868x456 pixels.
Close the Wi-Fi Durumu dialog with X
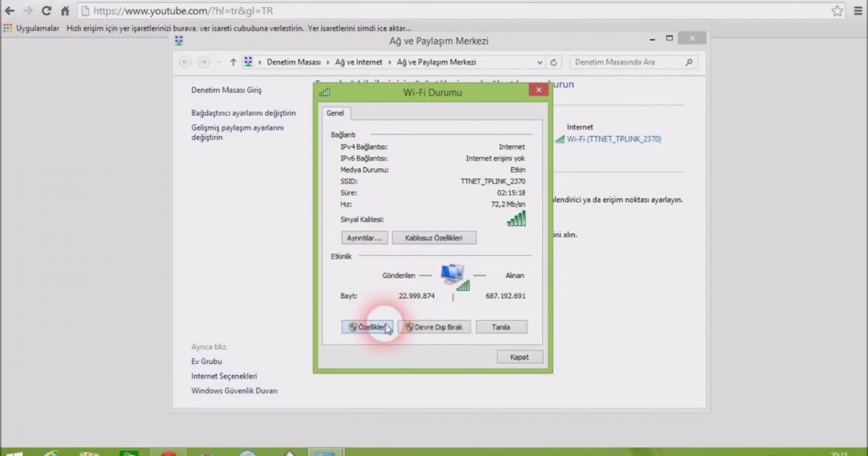pos(538,90)
